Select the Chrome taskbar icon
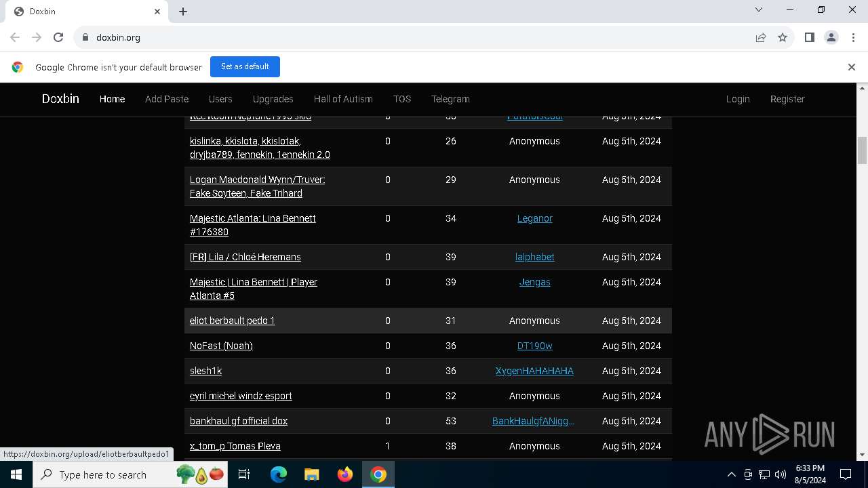The width and height of the screenshot is (868, 488). tap(378, 474)
